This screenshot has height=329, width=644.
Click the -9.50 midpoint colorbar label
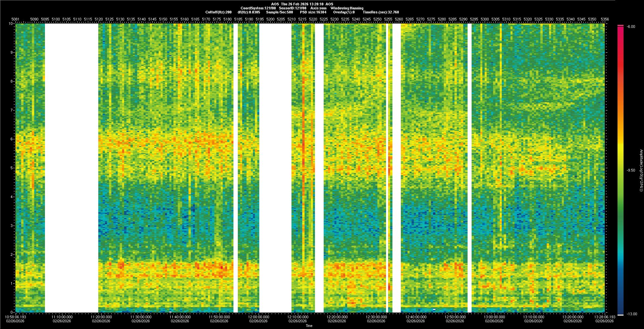(631, 170)
